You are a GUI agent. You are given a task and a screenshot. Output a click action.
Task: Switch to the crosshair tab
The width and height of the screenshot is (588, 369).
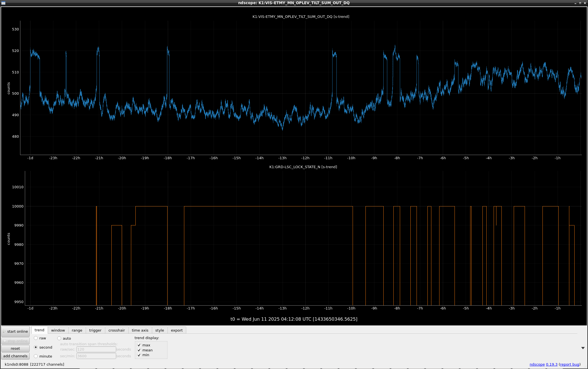(x=117, y=330)
